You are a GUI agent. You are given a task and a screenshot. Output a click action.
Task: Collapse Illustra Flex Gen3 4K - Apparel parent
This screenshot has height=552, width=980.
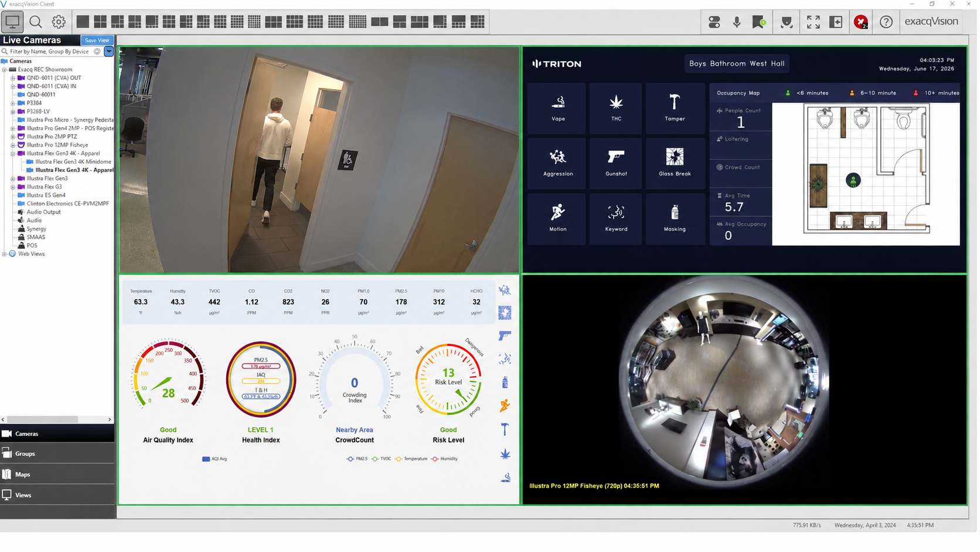pyautogui.click(x=13, y=154)
